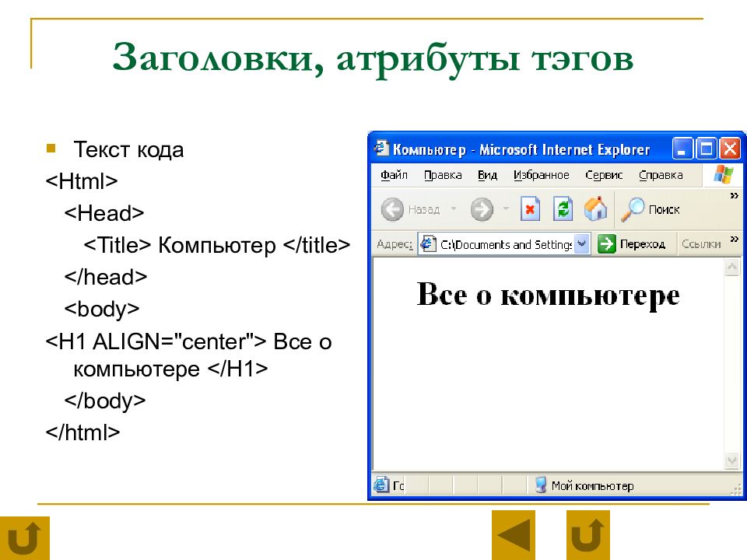Click the IE page icon in the title bar

[381, 149]
